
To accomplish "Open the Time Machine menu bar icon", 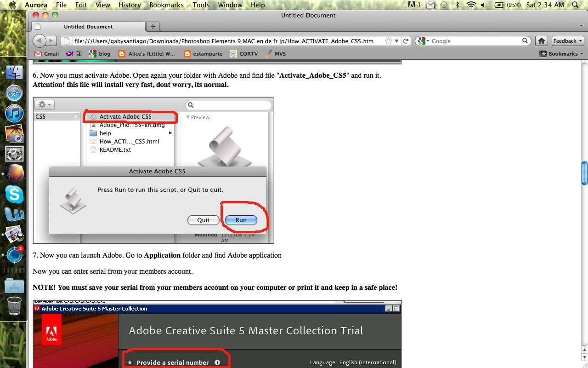I will coord(444,5).
